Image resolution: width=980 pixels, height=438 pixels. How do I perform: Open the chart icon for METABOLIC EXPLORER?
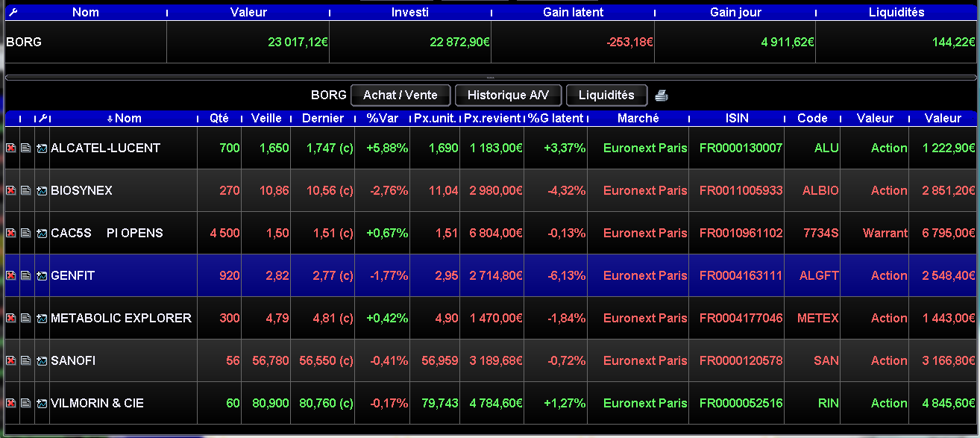pyautogui.click(x=42, y=319)
